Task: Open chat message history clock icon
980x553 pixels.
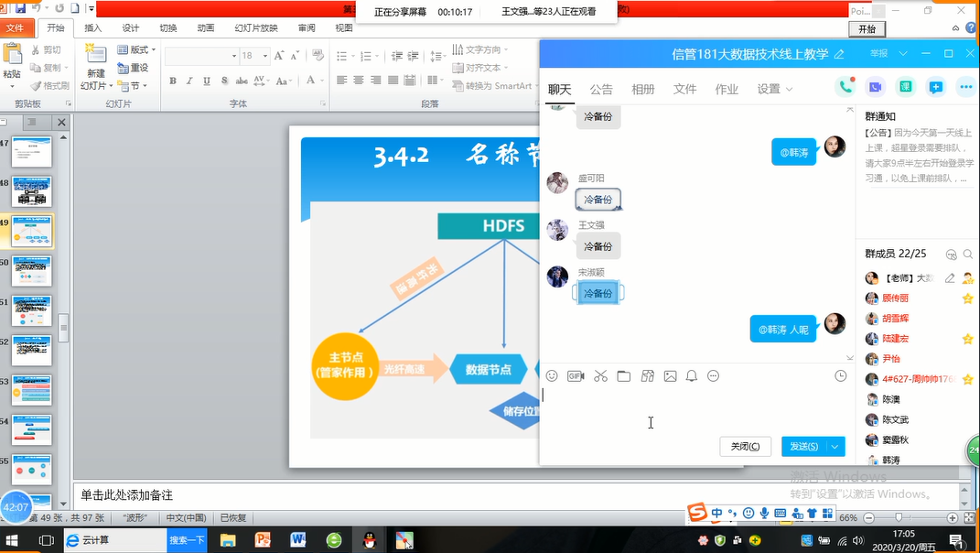Action: [x=841, y=376]
